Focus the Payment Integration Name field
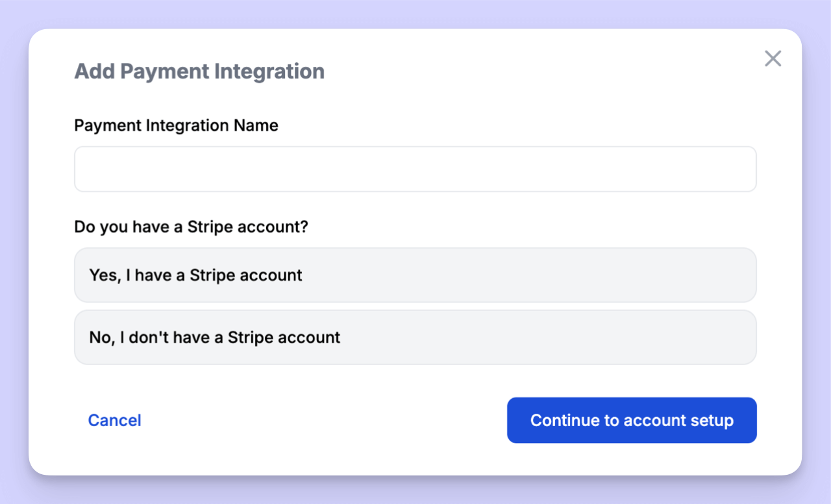The image size is (831, 504). [415, 169]
